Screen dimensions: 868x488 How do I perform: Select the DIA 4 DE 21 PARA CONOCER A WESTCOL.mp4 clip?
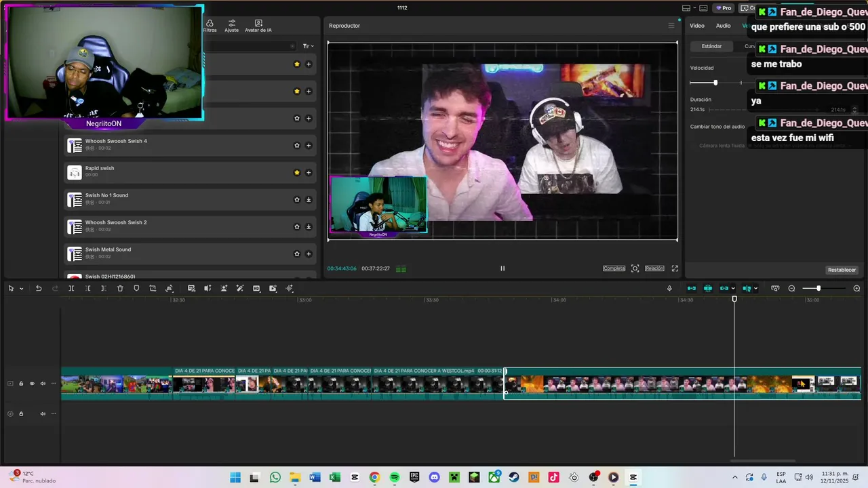click(x=438, y=383)
